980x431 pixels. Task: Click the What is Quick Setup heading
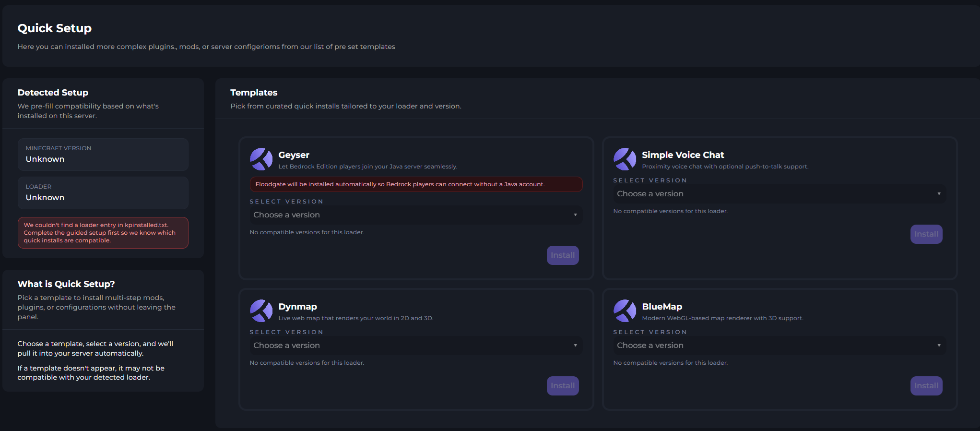[66, 284]
